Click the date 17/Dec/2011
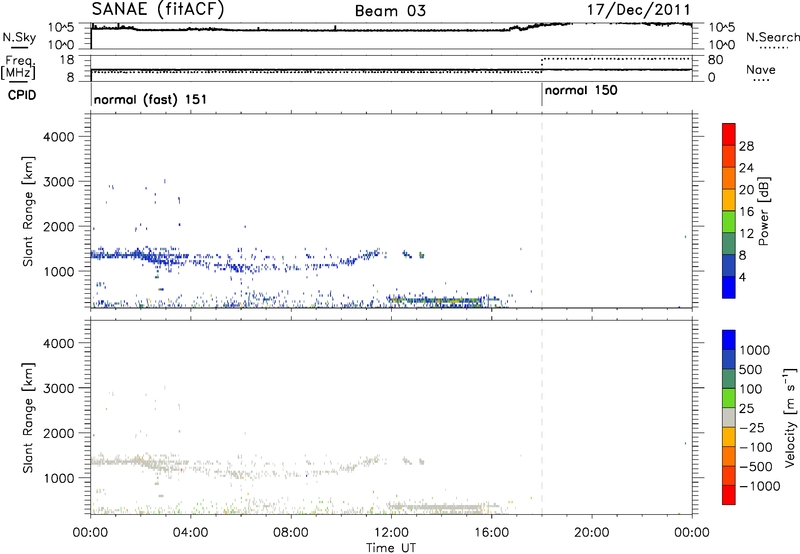This screenshot has width=800, height=554. (x=639, y=9)
